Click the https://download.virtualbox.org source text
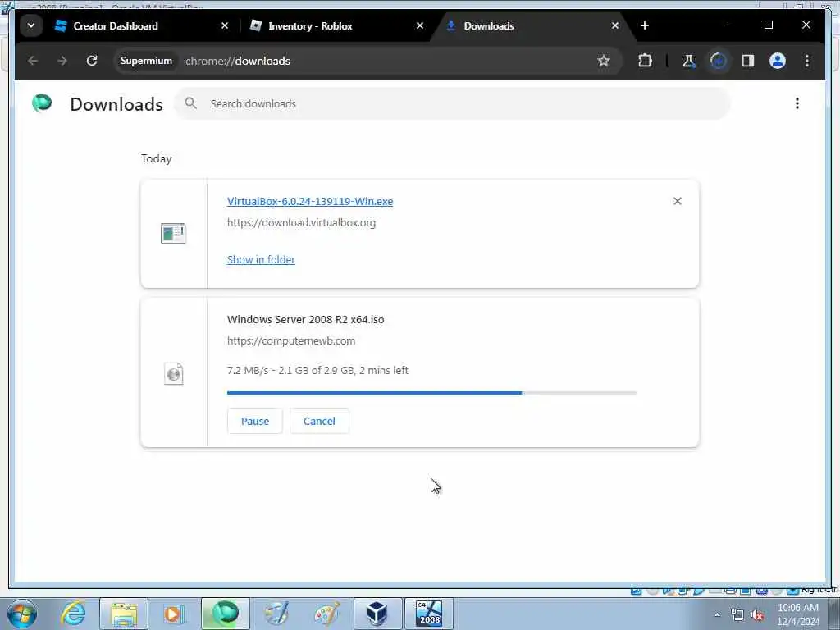Screen dimensions: 840x630 coord(301,223)
